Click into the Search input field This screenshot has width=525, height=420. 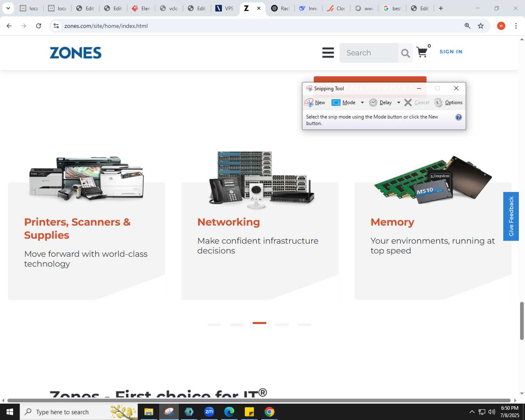pyautogui.click(x=369, y=53)
